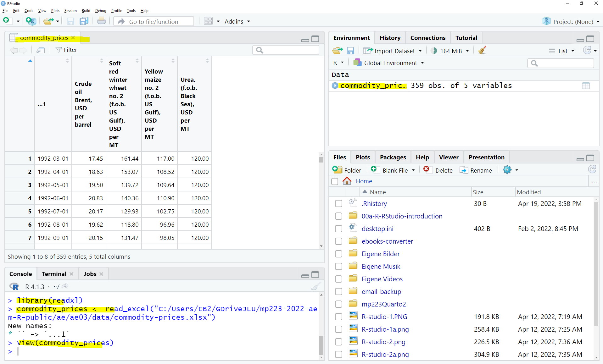Show commodity_prices data in new window icon

(x=41, y=50)
